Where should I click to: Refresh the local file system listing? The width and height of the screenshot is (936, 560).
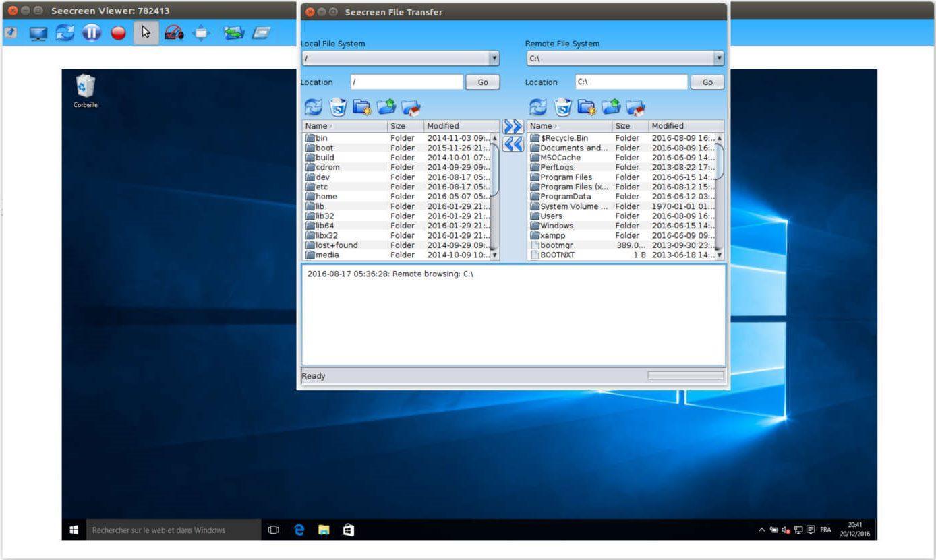(313, 107)
